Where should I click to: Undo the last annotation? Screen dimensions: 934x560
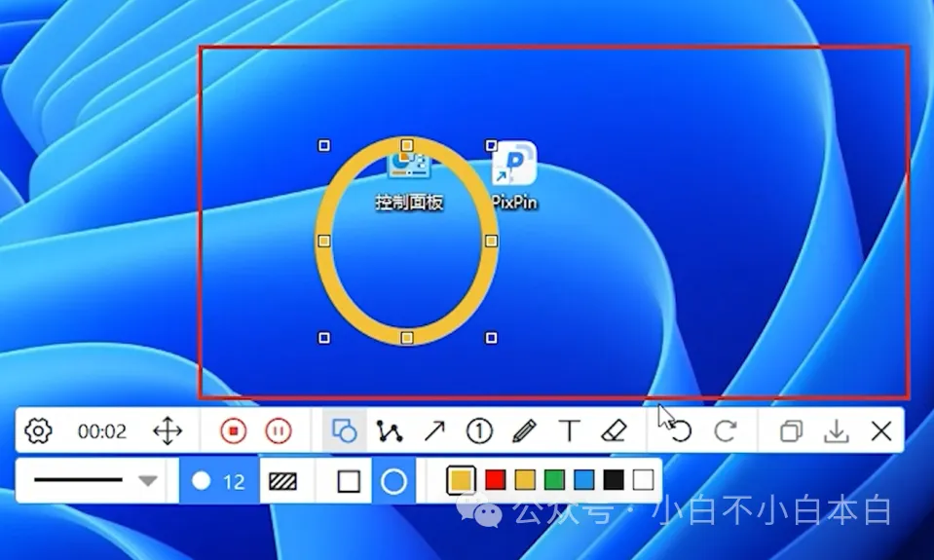[680, 430]
